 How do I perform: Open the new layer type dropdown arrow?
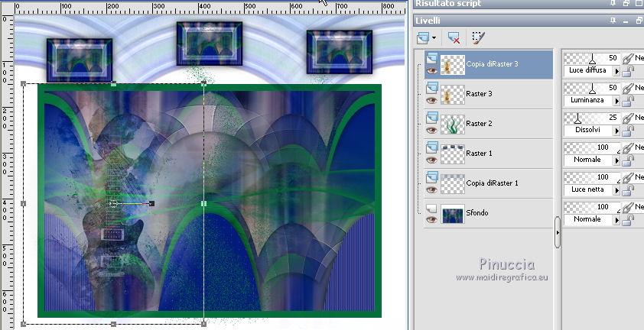coord(434,37)
